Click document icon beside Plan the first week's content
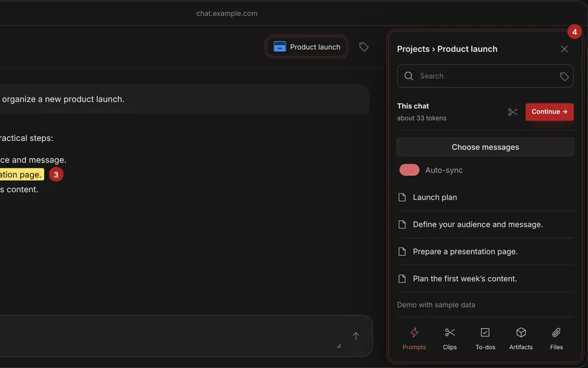 point(402,279)
